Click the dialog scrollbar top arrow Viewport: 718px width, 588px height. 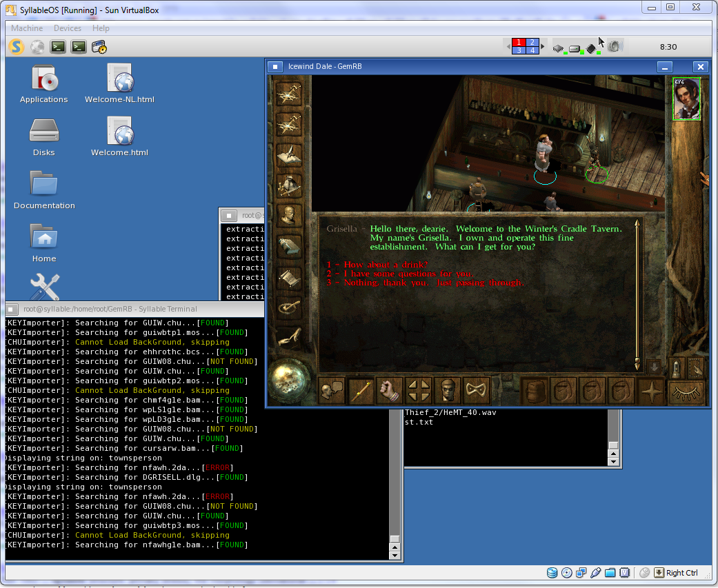(637, 224)
